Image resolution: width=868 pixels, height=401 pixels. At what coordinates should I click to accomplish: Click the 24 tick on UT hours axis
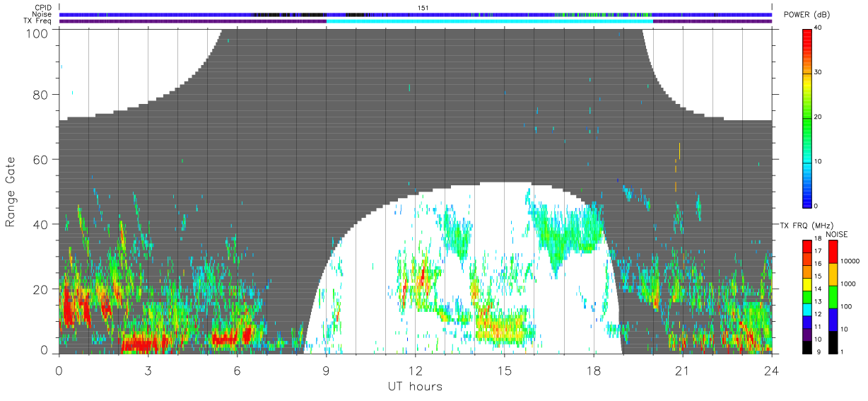point(771,371)
